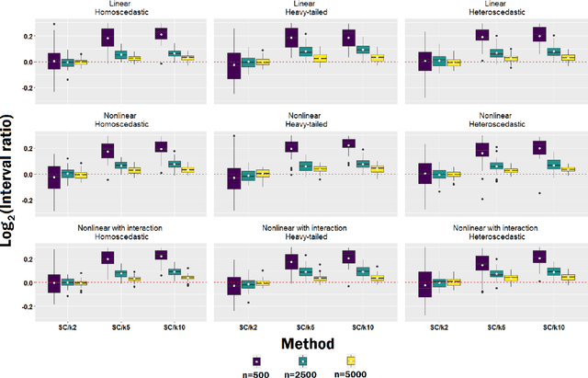Click the SC/k2 label in bottom-left panel
This screenshot has width=588, height=378.
click(67, 326)
